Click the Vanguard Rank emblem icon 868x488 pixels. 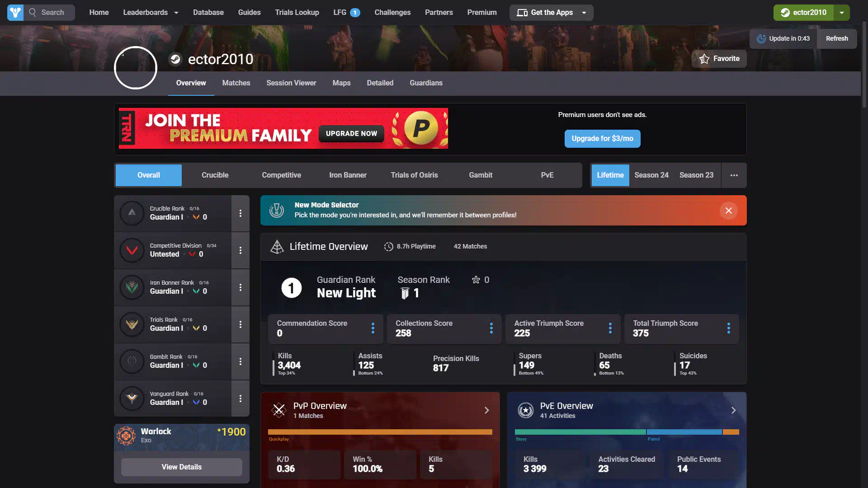click(132, 399)
